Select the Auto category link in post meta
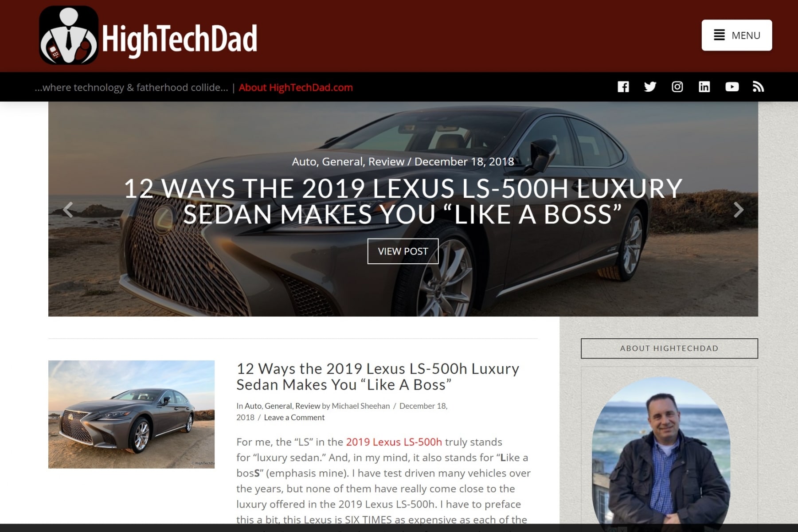 [x=253, y=406]
